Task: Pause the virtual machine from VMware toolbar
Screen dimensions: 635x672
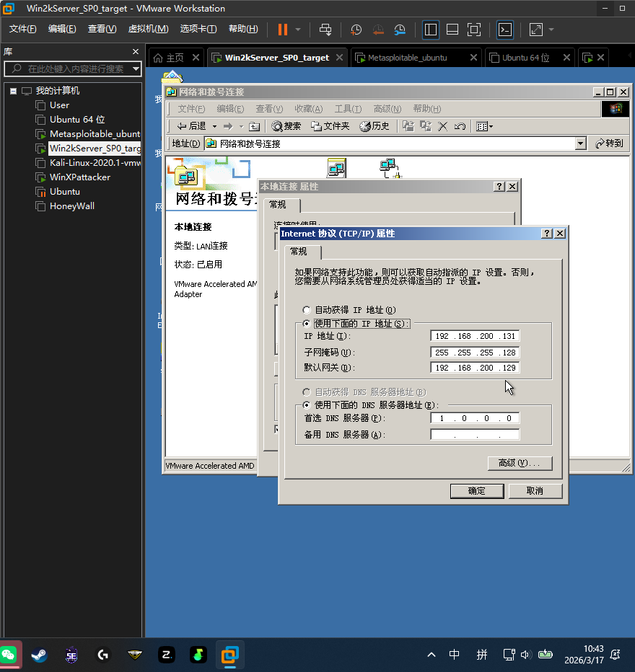Action: [283, 30]
